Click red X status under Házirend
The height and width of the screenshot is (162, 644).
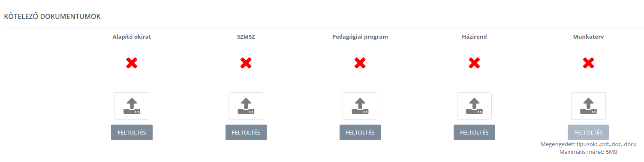tap(474, 64)
